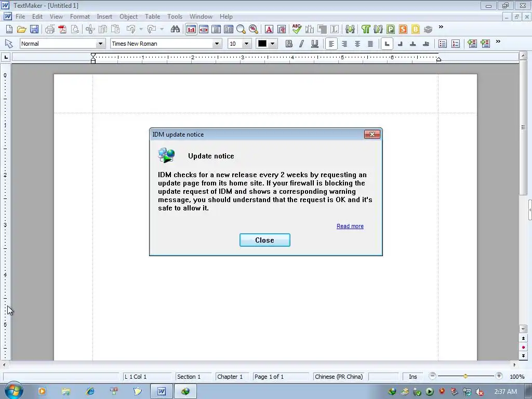Viewport: 532px width, 399px height.
Task: Select the decimal tab stop type
Action: pos(426,44)
